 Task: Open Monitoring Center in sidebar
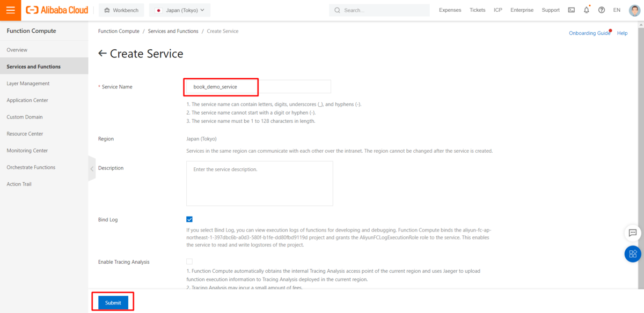[44, 151]
